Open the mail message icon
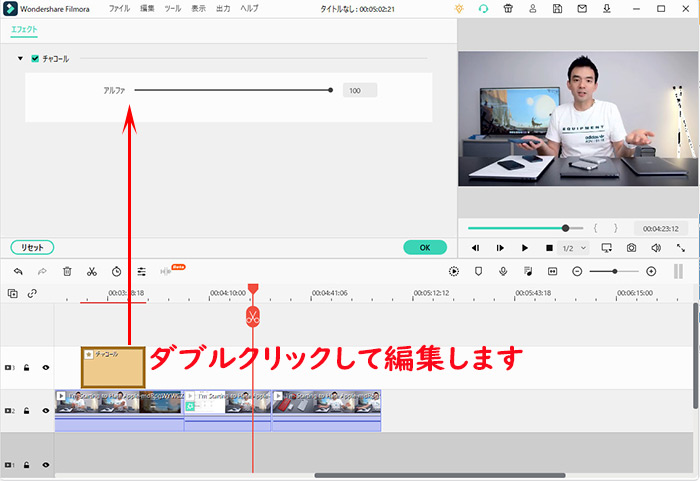Viewport: 700px width, 481px height. click(x=582, y=8)
